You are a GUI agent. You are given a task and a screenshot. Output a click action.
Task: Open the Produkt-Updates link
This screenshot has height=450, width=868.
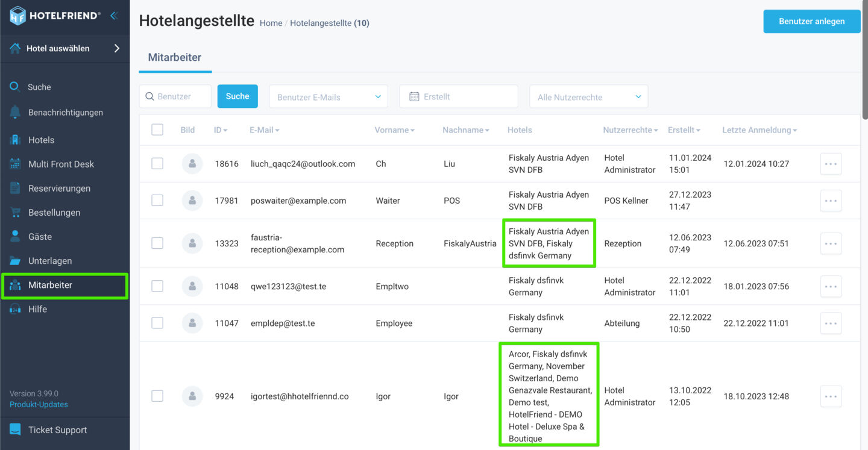pos(39,404)
